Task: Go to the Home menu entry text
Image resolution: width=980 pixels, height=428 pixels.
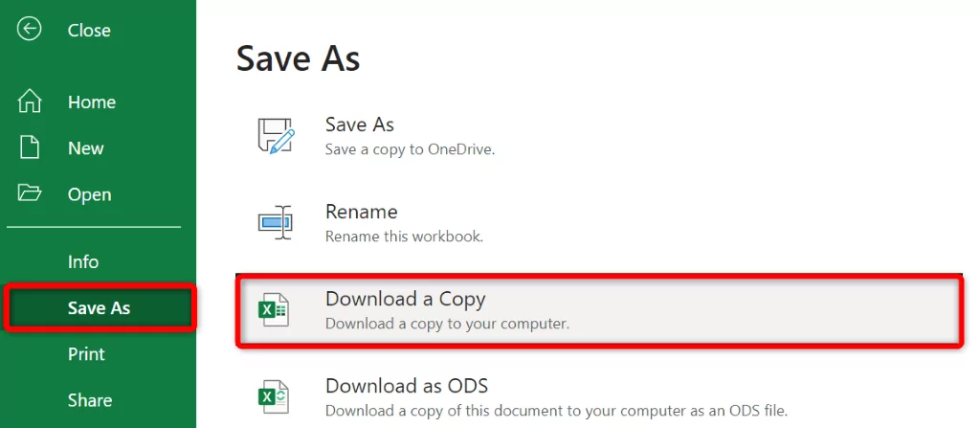Action: click(92, 102)
